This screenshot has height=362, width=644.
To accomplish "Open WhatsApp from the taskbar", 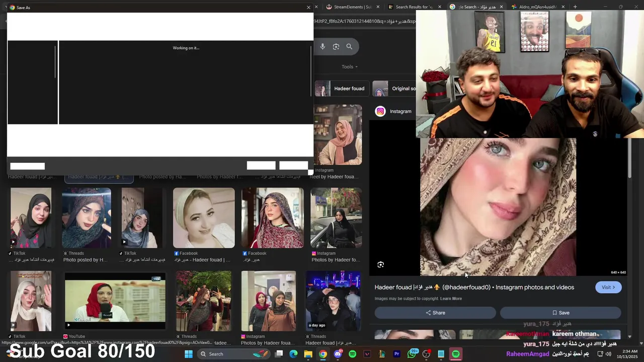I will tap(412, 354).
